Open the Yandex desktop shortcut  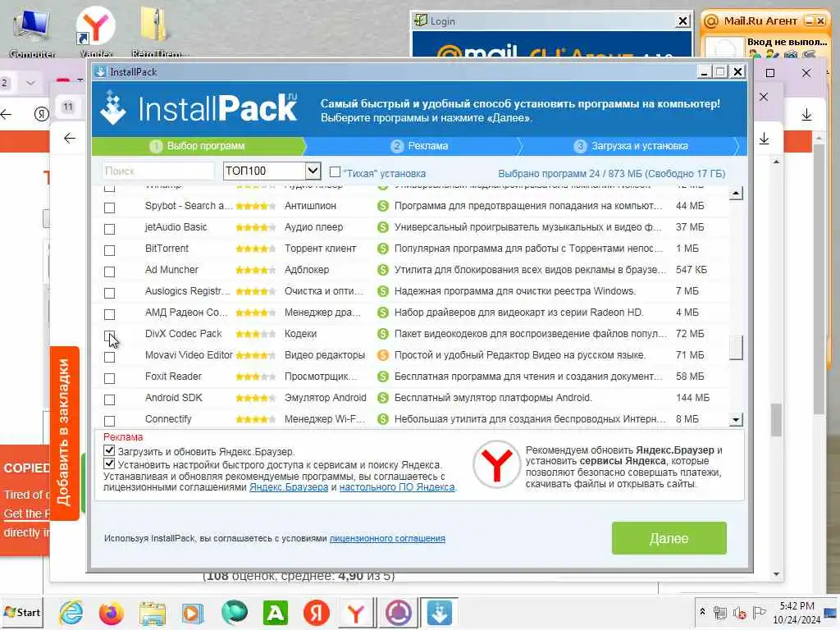click(x=96, y=31)
